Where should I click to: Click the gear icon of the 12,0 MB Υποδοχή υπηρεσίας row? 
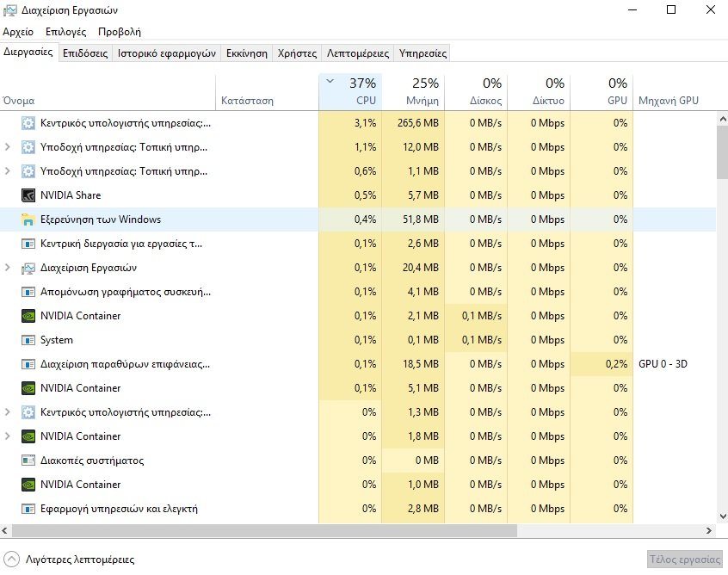(x=28, y=147)
